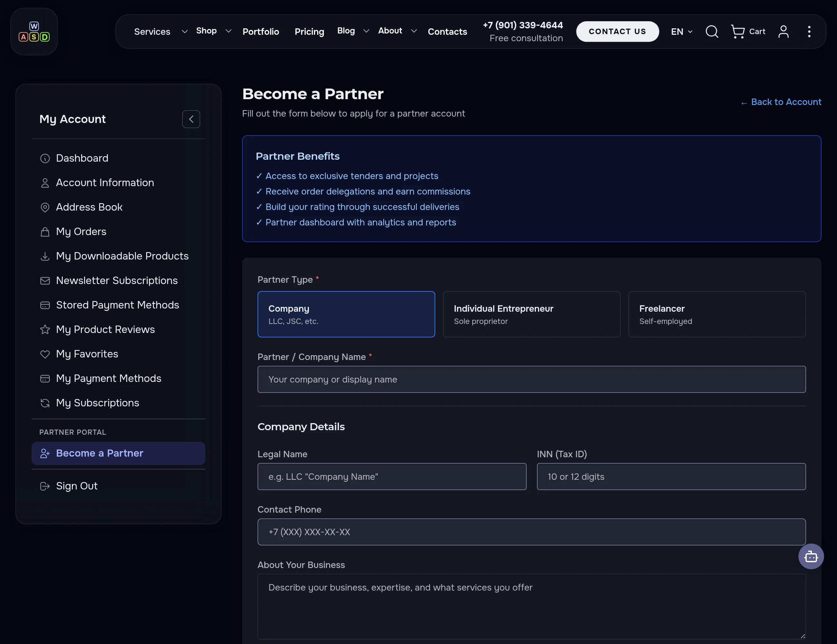The image size is (837, 644).
Task: Select the Freelancer partner type
Action: (717, 314)
